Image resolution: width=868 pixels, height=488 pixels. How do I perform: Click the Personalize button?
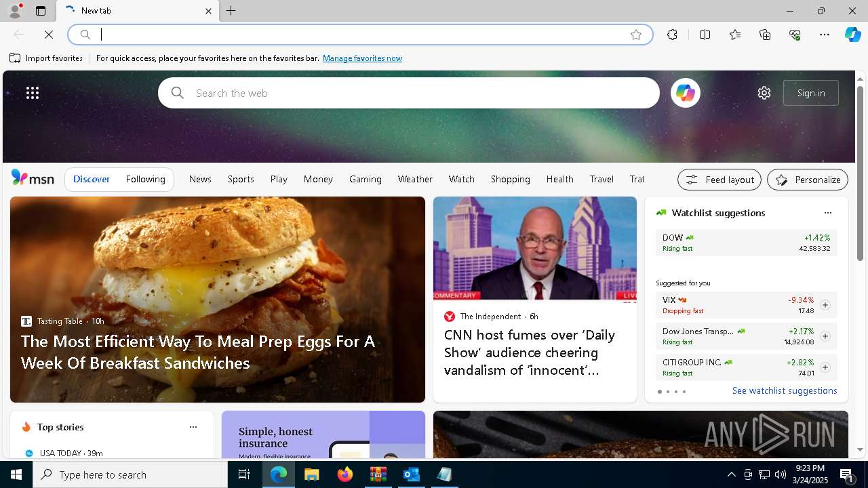pos(808,180)
